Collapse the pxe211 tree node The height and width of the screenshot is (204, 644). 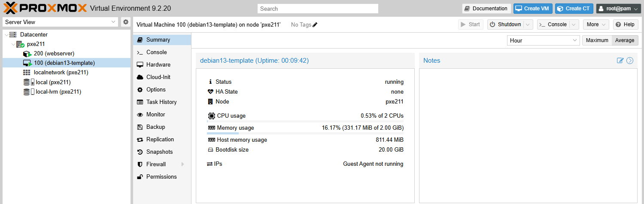tap(13, 44)
